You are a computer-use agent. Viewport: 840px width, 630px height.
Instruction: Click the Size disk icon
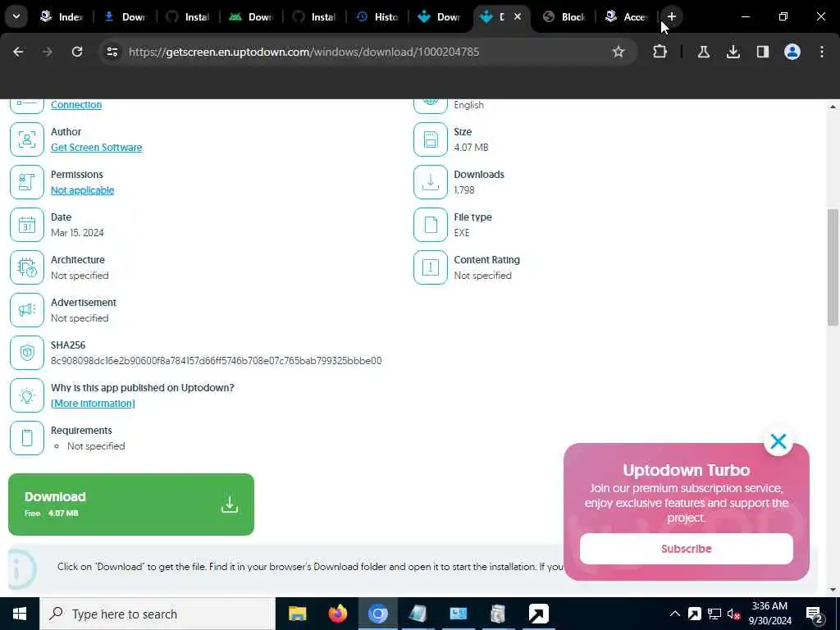(431, 139)
